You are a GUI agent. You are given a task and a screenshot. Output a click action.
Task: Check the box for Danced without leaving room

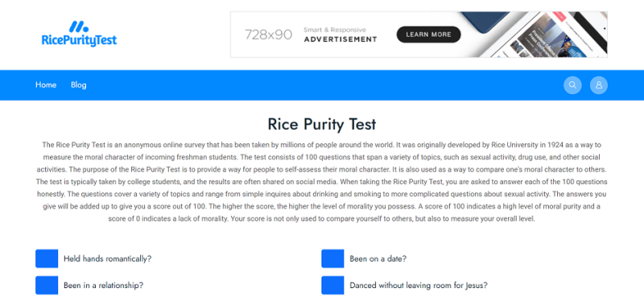332,286
